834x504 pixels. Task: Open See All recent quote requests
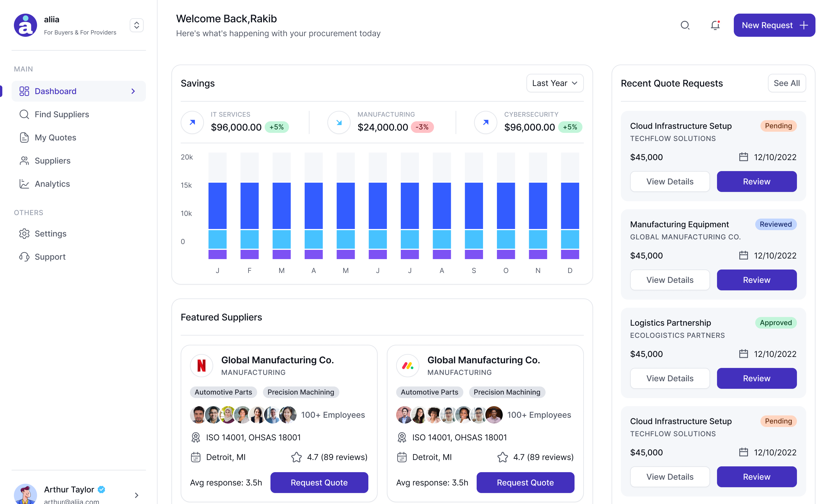[x=787, y=83]
